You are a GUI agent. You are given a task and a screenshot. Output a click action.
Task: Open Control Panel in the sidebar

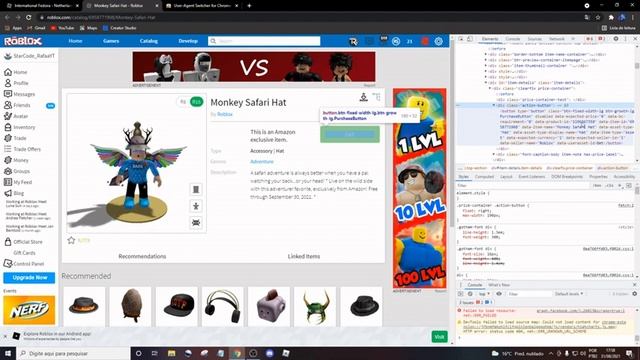(x=24, y=264)
